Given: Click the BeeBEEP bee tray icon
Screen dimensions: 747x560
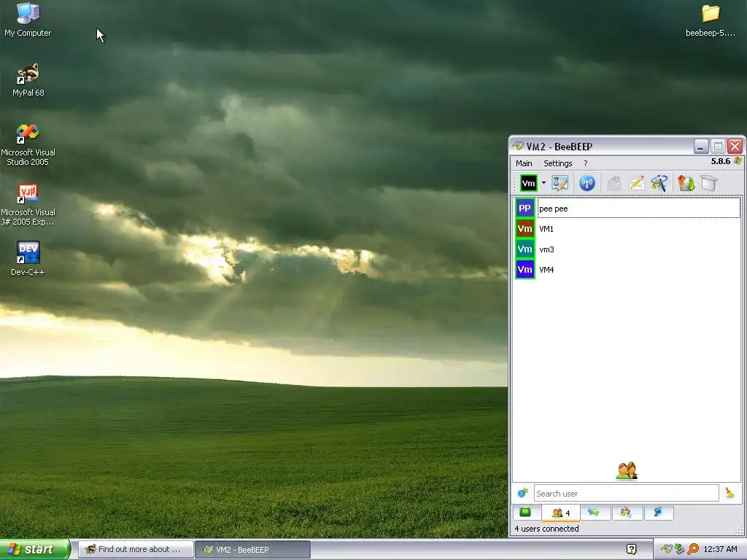Looking at the screenshot, I should click(666, 550).
